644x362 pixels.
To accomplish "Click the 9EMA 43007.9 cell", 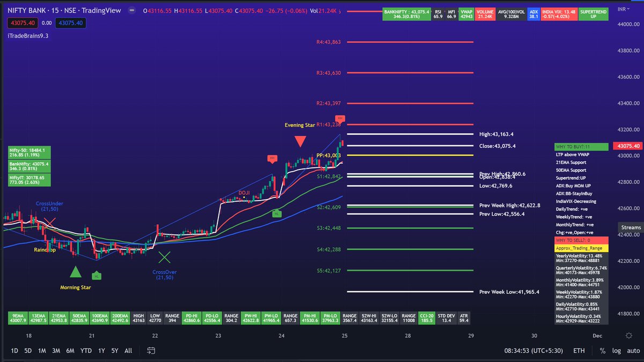I will (18, 317).
